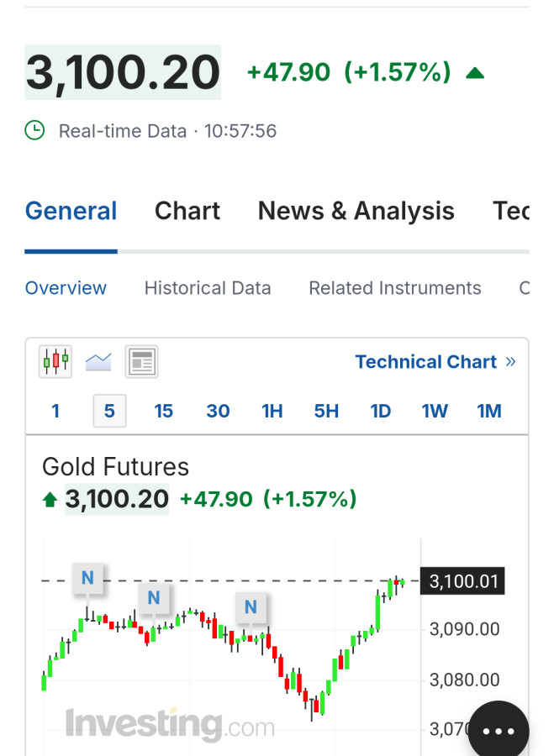The image size is (554, 756).
Task: Click the real-time data clock icon
Action: [34, 130]
